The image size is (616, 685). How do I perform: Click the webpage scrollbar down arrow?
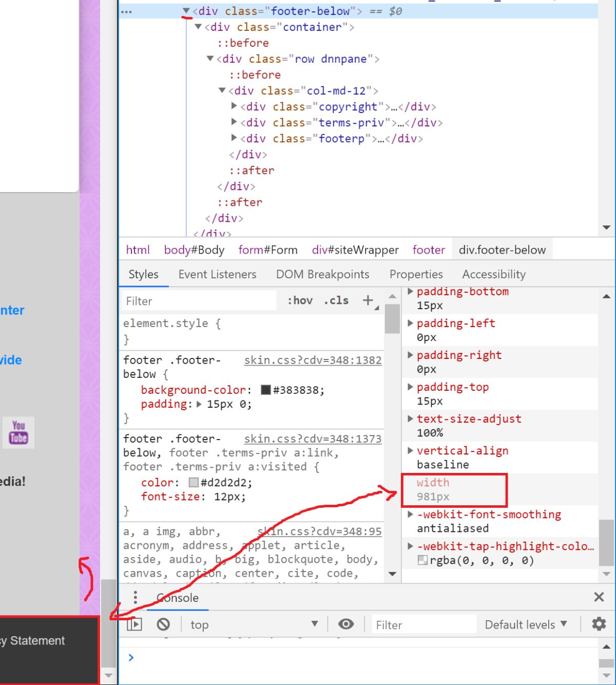tap(108, 675)
